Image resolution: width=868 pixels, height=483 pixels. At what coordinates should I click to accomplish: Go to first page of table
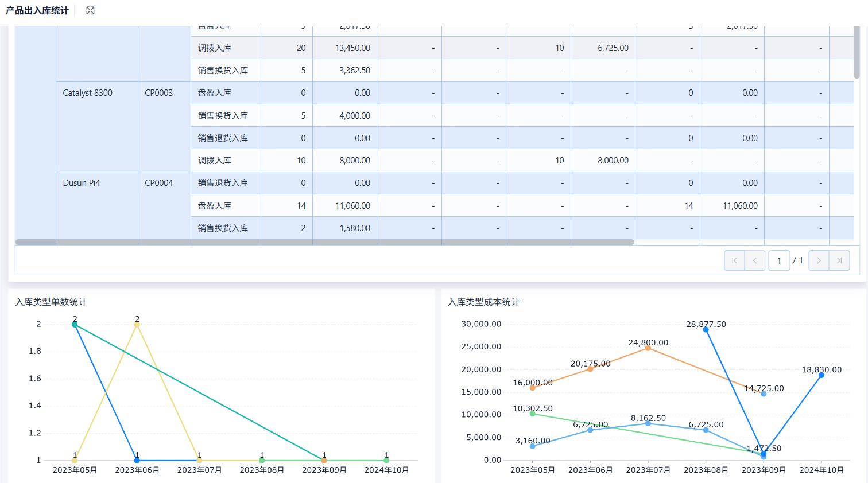pos(734,260)
